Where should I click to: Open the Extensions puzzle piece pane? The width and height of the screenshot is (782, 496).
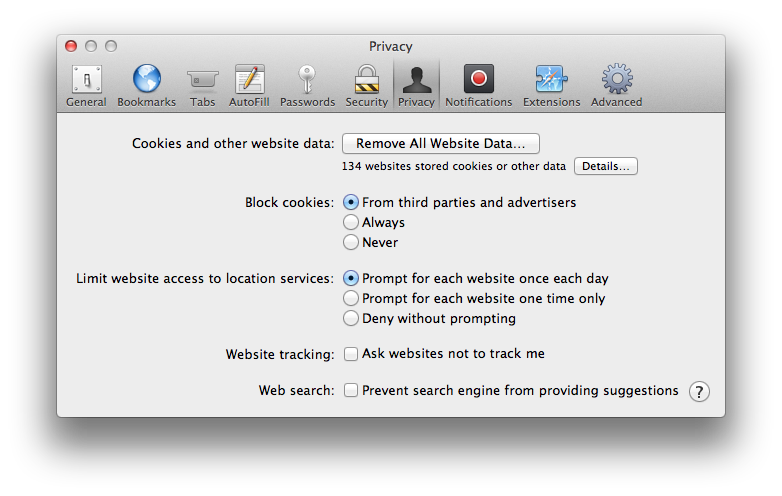click(552, 86)
